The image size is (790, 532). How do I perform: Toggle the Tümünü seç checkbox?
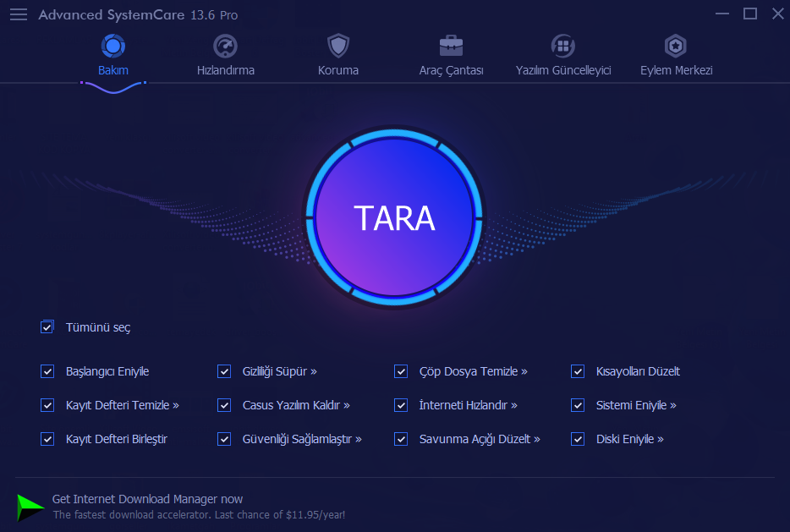[x=47, y=327]
